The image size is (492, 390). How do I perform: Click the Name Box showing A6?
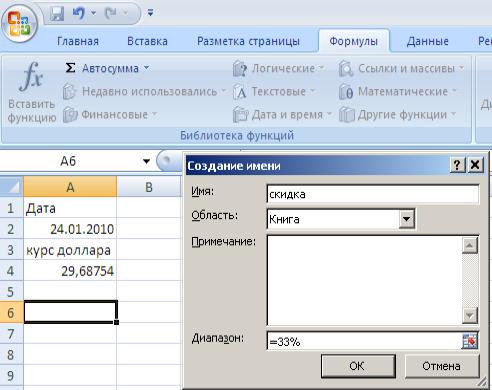68,161
